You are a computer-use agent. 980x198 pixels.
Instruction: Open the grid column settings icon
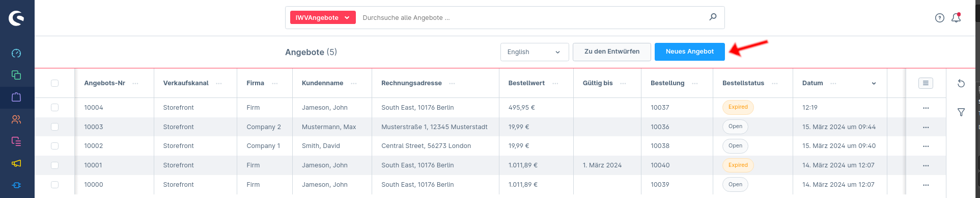[x=926, y=83]
